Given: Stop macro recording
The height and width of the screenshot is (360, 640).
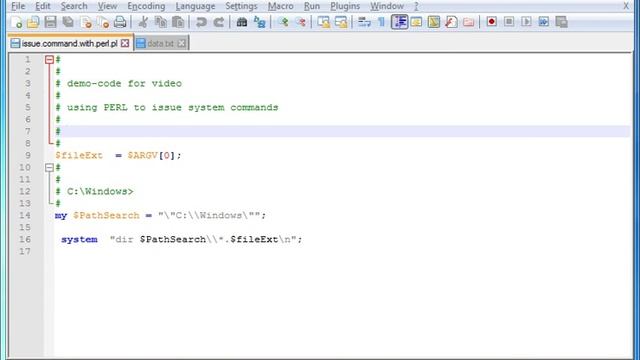Looking at the screenshot, I should (x=509, y=22).
